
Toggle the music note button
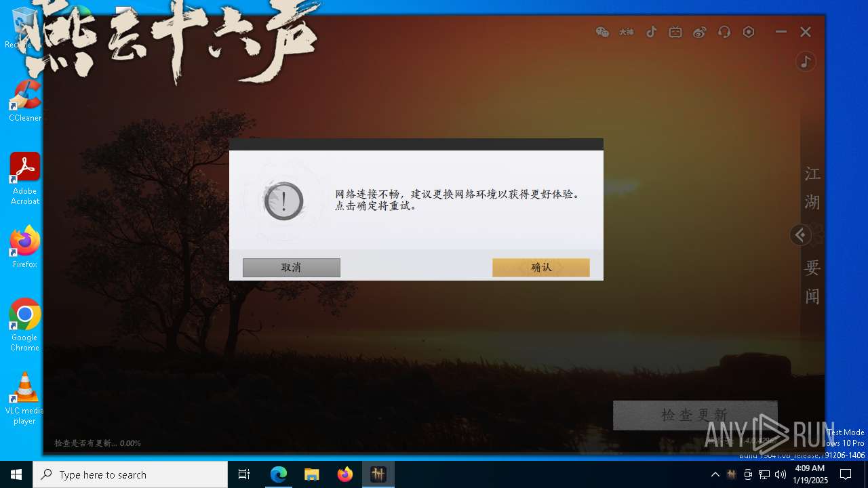click(x=806, y=62)
